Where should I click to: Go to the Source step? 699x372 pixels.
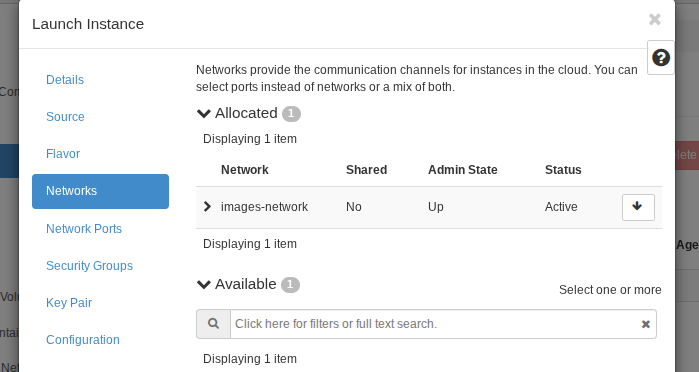(x=65, y=117)
